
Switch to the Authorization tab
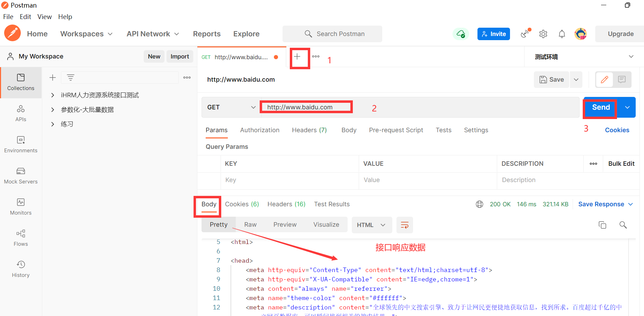pos(260,130)
